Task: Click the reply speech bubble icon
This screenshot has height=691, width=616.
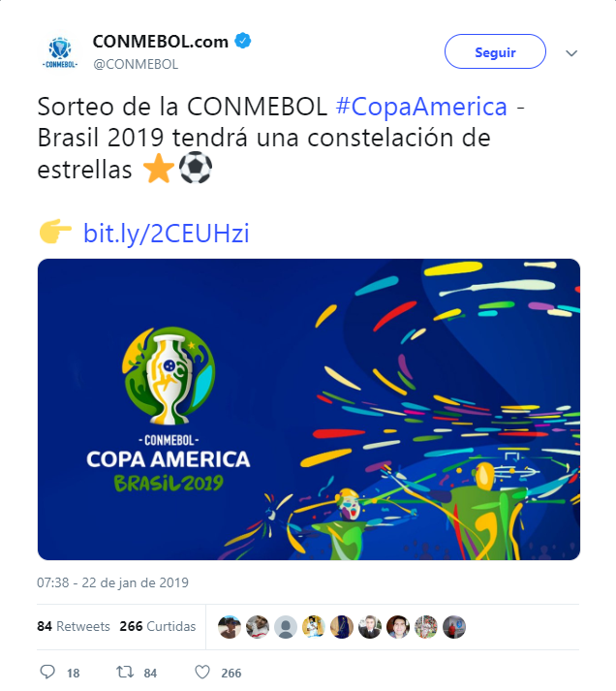Action: (x=47, y=672)
